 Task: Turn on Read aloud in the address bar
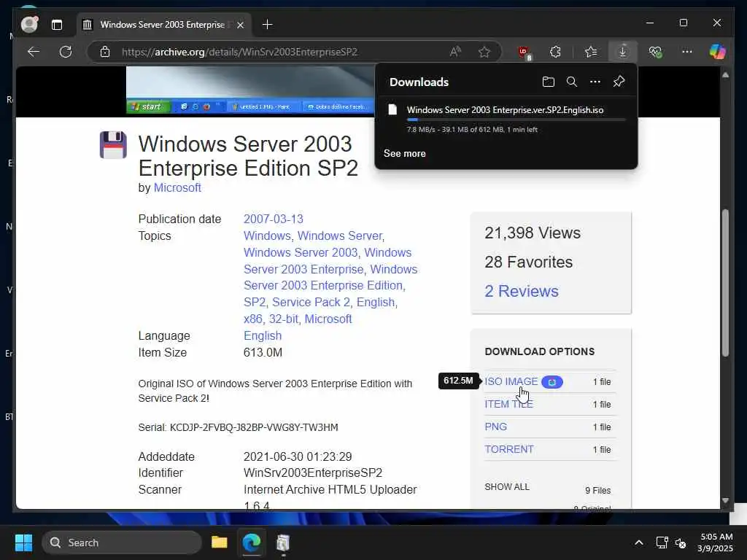click(x=455, y=52)
